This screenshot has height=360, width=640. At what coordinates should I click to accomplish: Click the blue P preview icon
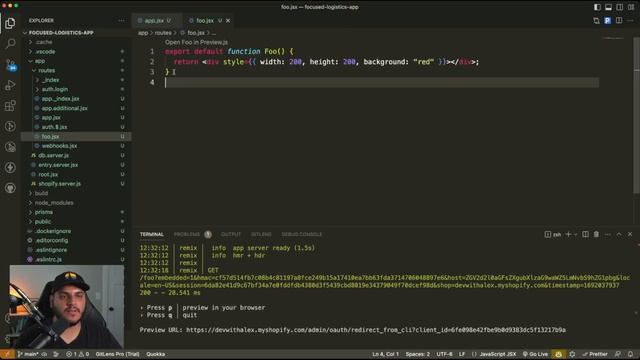click(607, 20)
